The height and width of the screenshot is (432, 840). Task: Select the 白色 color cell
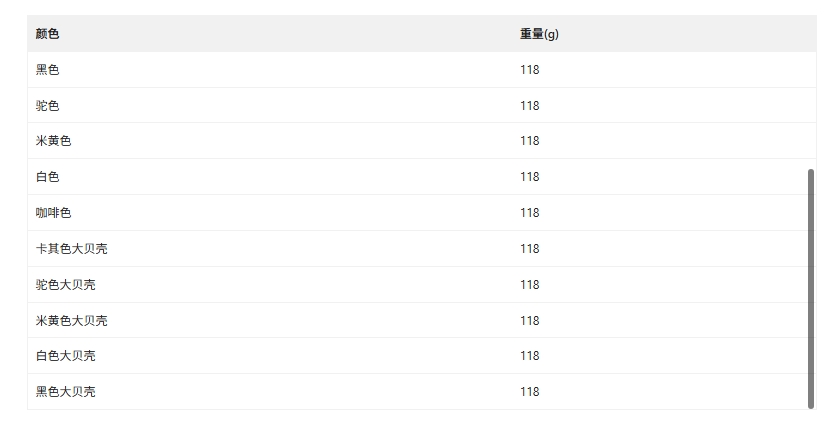47,177
